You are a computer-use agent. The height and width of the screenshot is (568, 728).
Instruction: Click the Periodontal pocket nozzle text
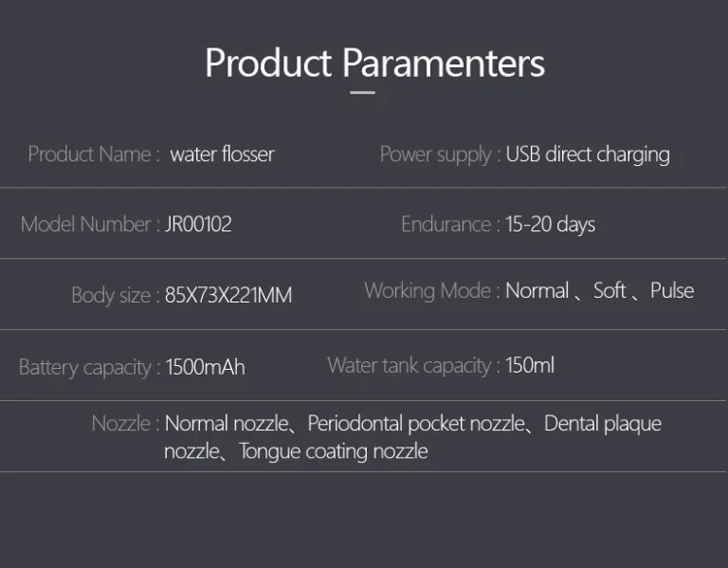pos(416,423)
